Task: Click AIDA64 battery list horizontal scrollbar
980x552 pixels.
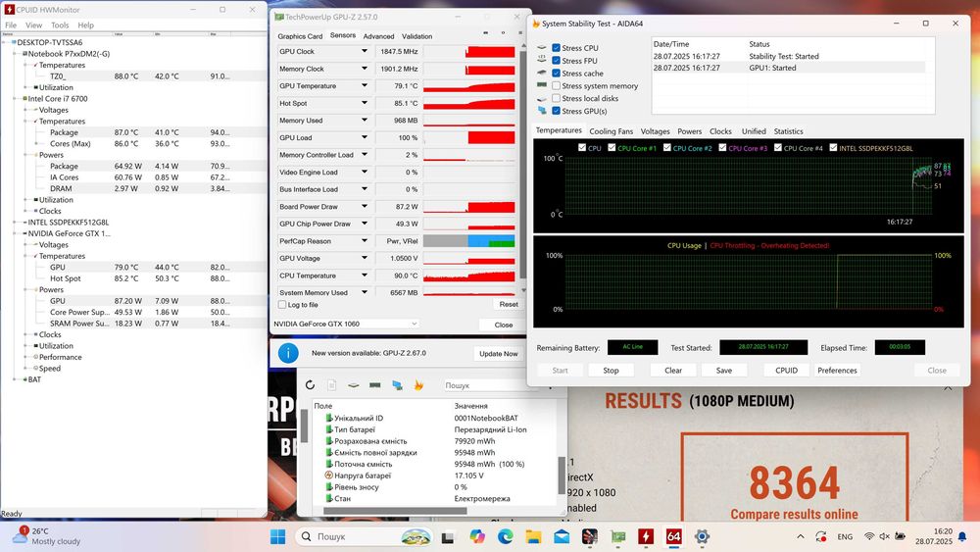Action: tap(394, 511)
